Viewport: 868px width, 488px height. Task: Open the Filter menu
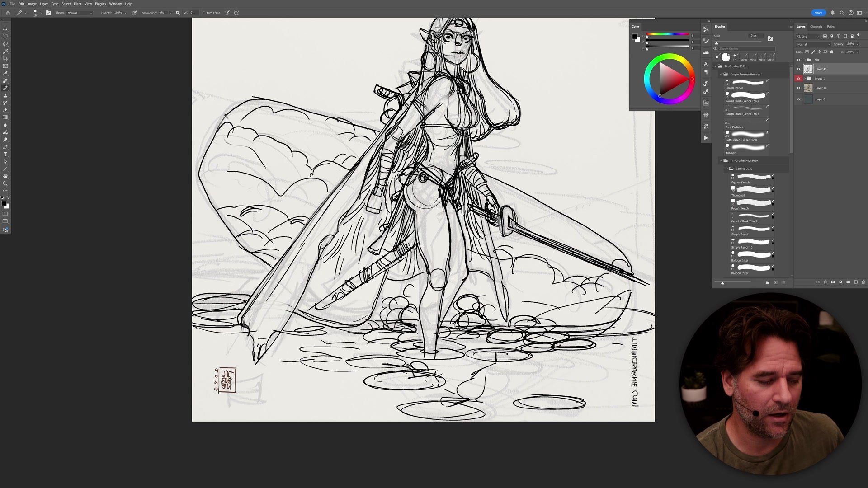(x=77, y=4)
